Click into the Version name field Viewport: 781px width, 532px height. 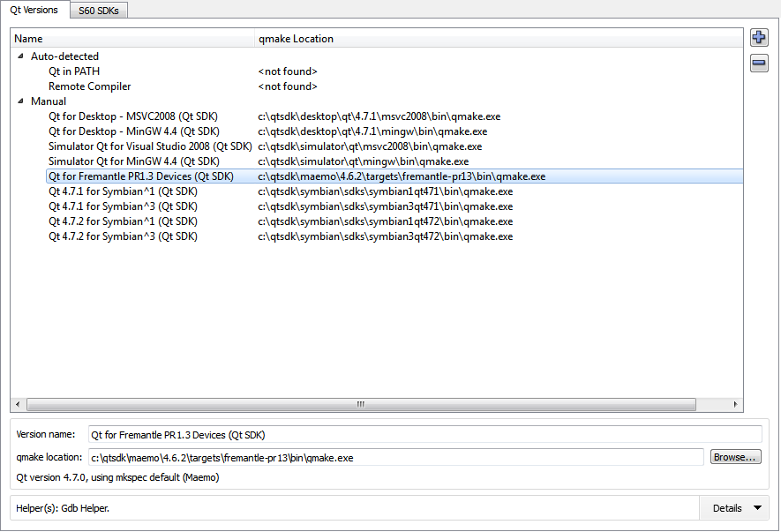coord(424,434)
